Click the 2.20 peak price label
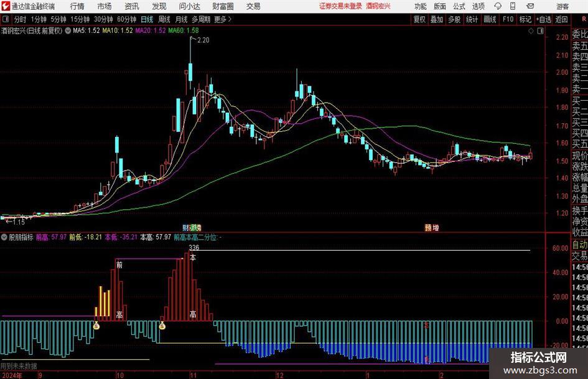This screenshot has height=379, width=588. pos(203,40)
